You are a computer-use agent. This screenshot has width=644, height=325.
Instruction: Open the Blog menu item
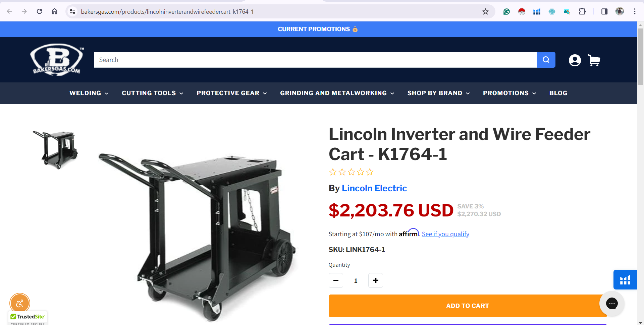click(x=558, y=93)
